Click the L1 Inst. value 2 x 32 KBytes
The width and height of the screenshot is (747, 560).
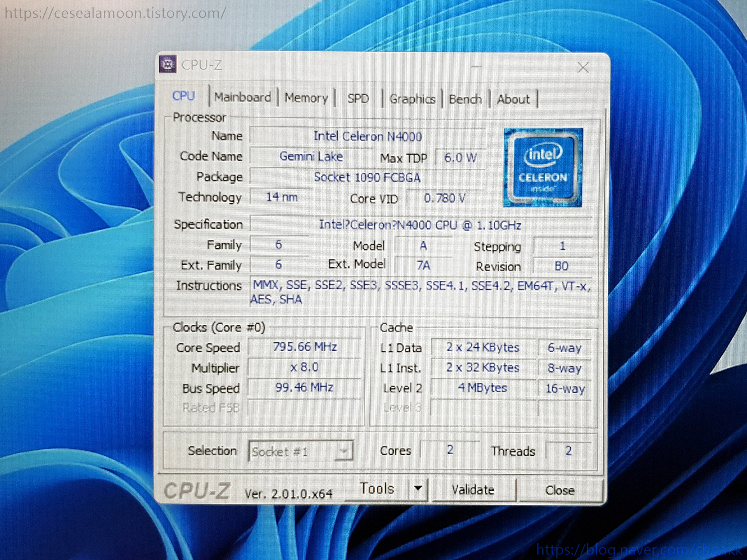483,367
